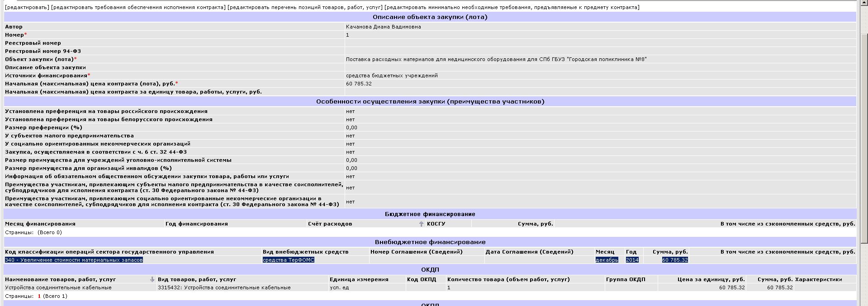Click the value средства бюджетных учреждений
The width and height of the screenshot is (868, 306).
(392, 75)
